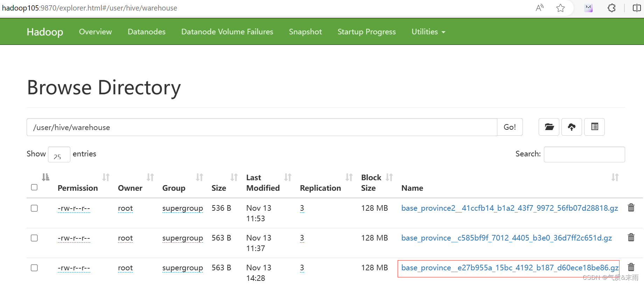Select the Nov 13 14:28 modified cell

[259, 273]
